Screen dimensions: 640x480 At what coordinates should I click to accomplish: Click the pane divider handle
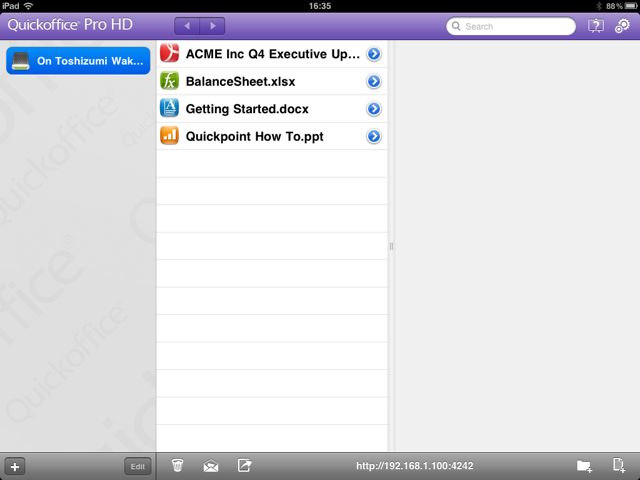(x=391, y=246)
